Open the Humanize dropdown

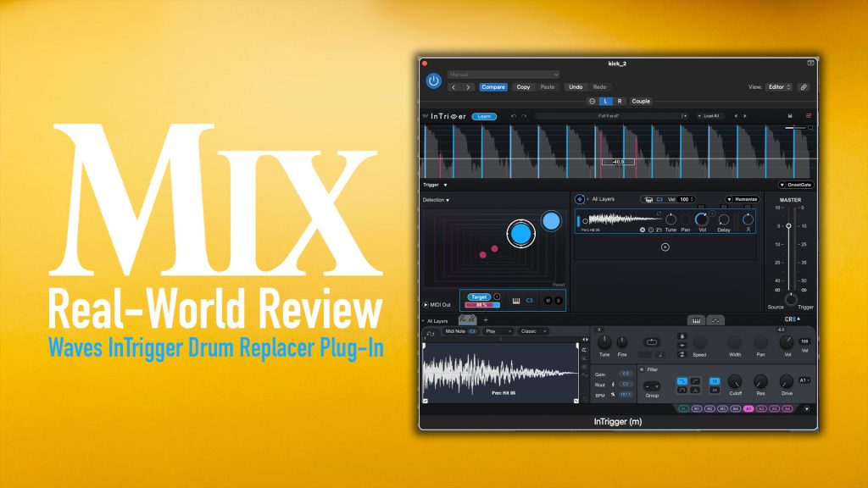(742, 199)
